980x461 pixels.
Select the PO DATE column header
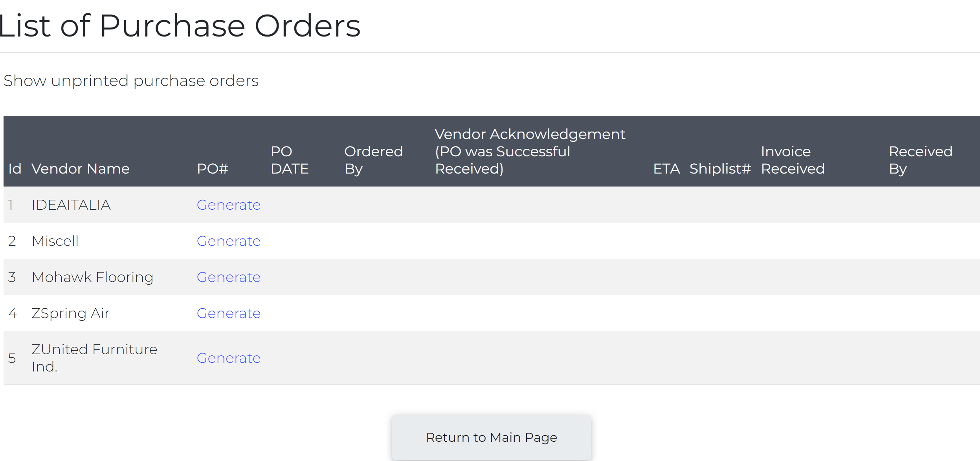[290, 160]
